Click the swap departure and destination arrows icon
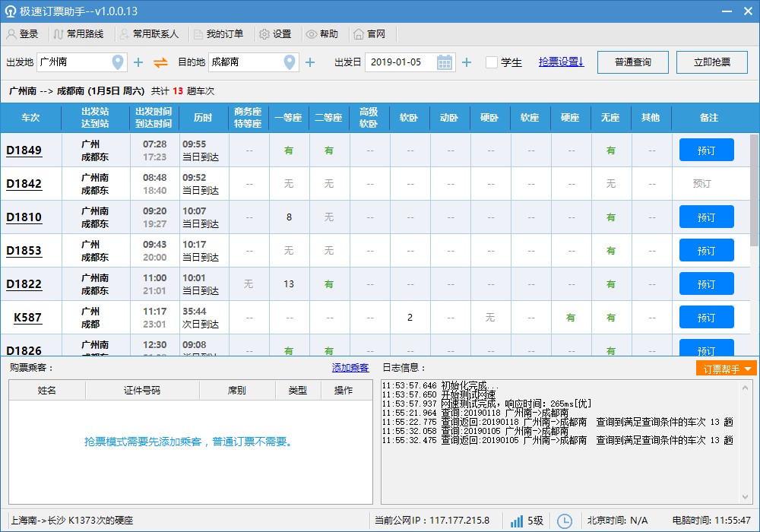The image size is (760, 532). click(160, 62)
